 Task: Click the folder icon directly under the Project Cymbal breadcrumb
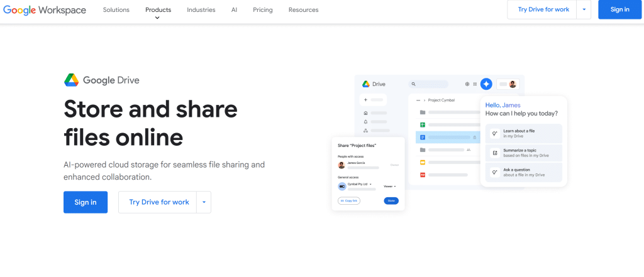422,112
